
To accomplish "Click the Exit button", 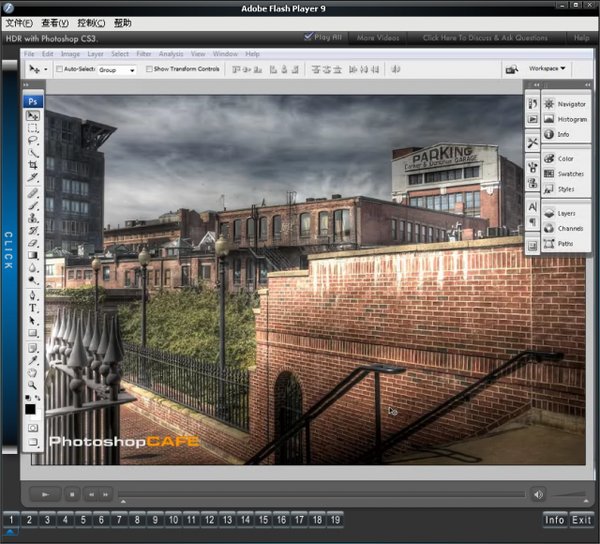I will [581, 520].
